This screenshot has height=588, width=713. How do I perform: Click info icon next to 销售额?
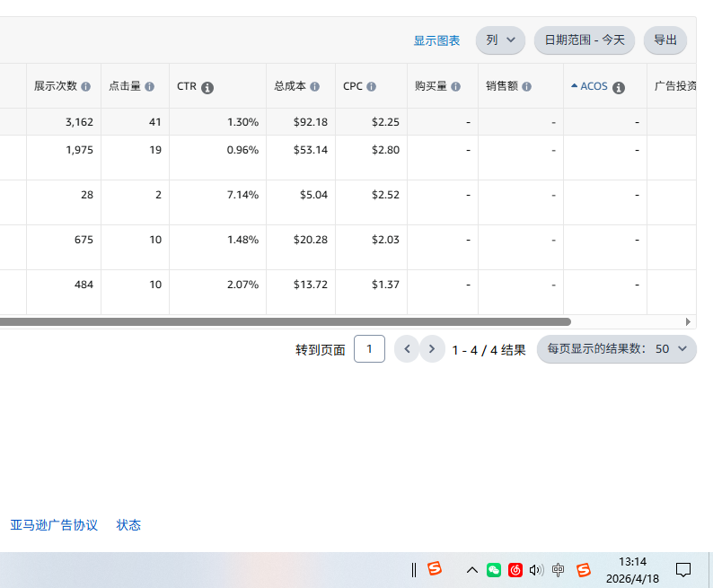click(x=527, y=87)
